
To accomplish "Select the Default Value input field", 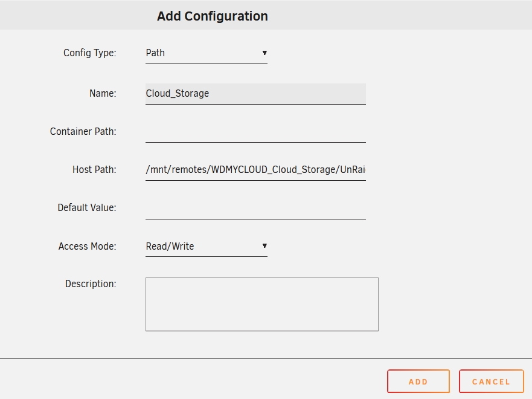I will pyautogui.click(x=255, y=208).
